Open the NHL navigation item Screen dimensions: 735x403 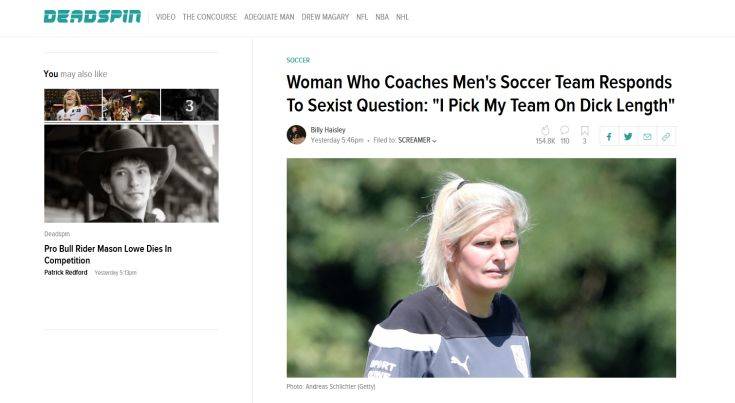(402, 17)
